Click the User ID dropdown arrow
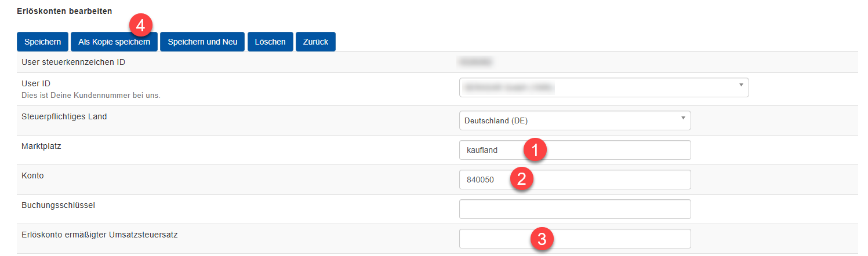868x256 pixels. coord(740,85)
